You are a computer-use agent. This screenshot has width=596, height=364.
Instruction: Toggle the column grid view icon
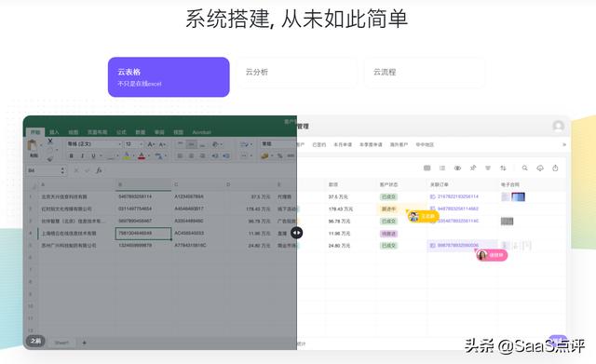point(427,168)
